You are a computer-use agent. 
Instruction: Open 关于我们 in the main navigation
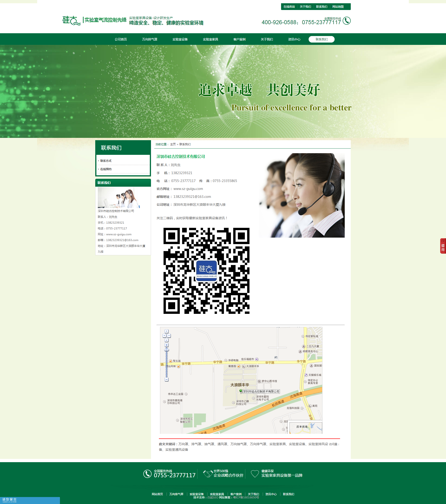[x=267, y=39]
